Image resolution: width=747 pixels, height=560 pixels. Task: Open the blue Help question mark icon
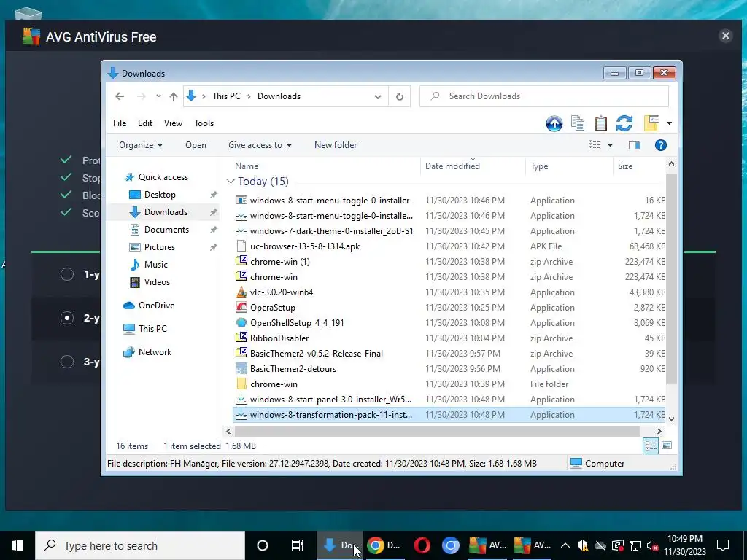pyautogui.click(x=660, y=145)
